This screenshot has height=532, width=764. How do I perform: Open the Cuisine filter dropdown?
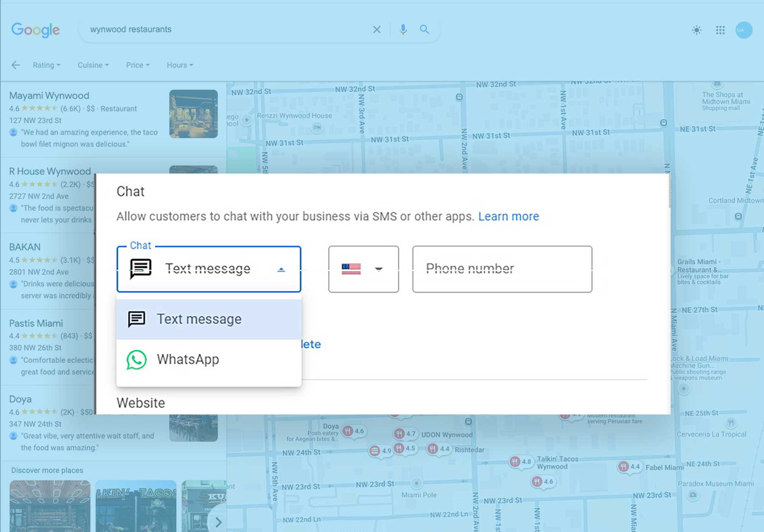[x=93, y=64]
